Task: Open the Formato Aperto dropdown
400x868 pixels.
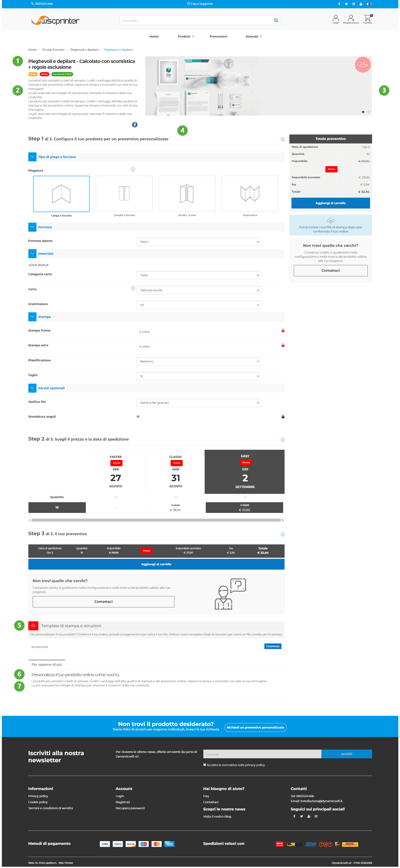Action: [198, 242]
